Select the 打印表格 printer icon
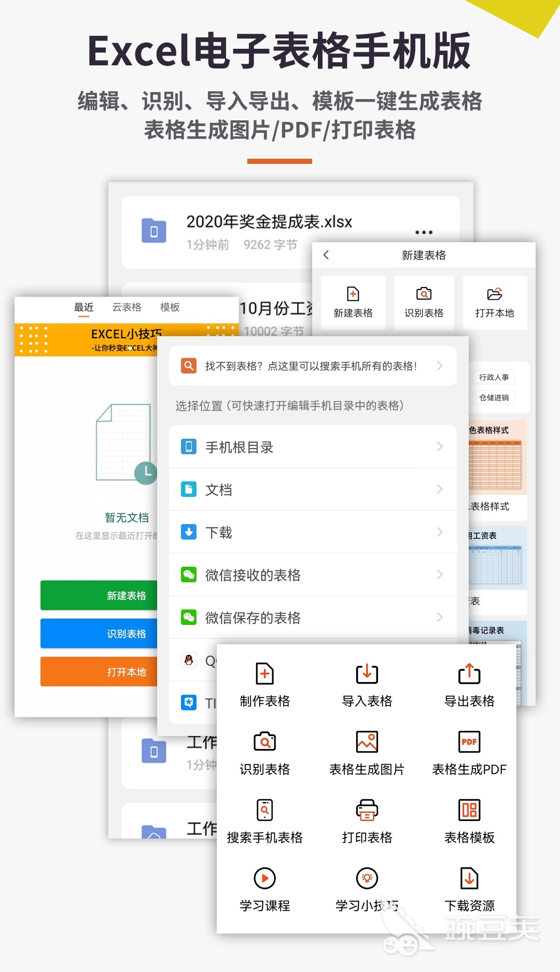560x972 pixels. pos(367,810)
